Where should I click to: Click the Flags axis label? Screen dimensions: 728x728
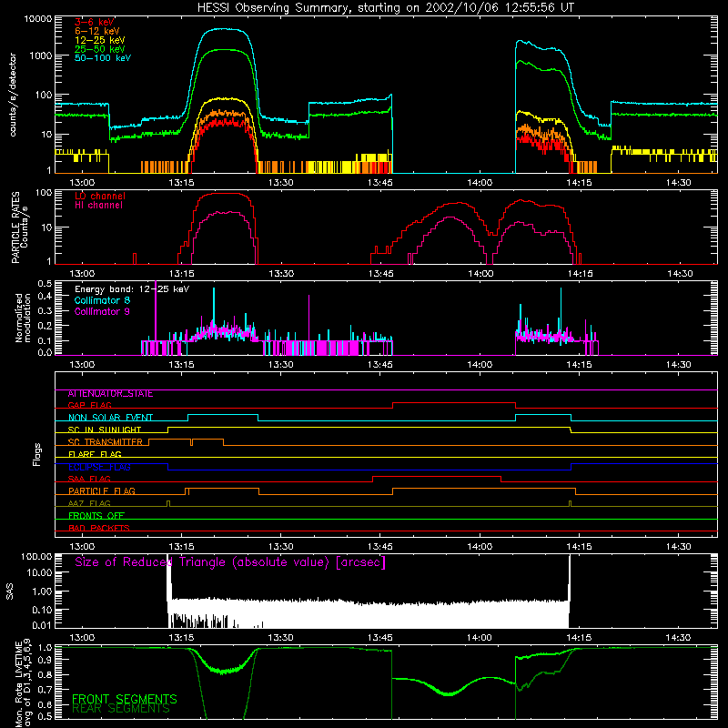36,454
